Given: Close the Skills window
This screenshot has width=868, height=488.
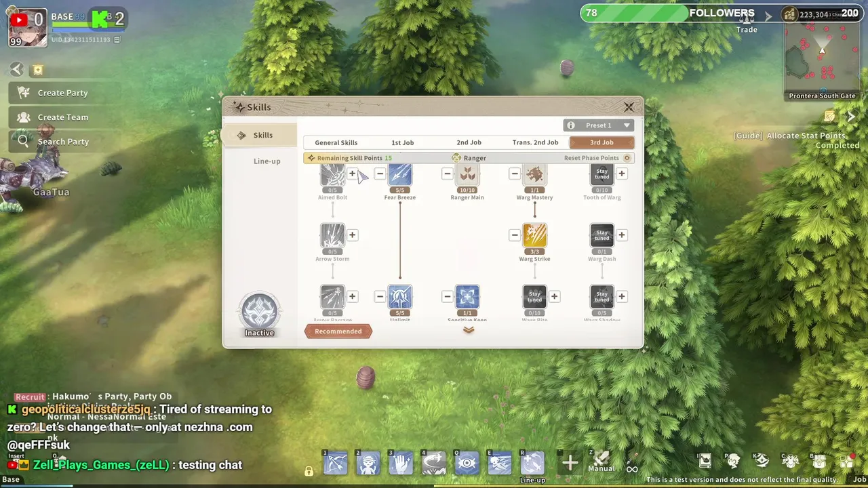Looking at the screenshot, I should pyautogui.click(x=629, y=107).
